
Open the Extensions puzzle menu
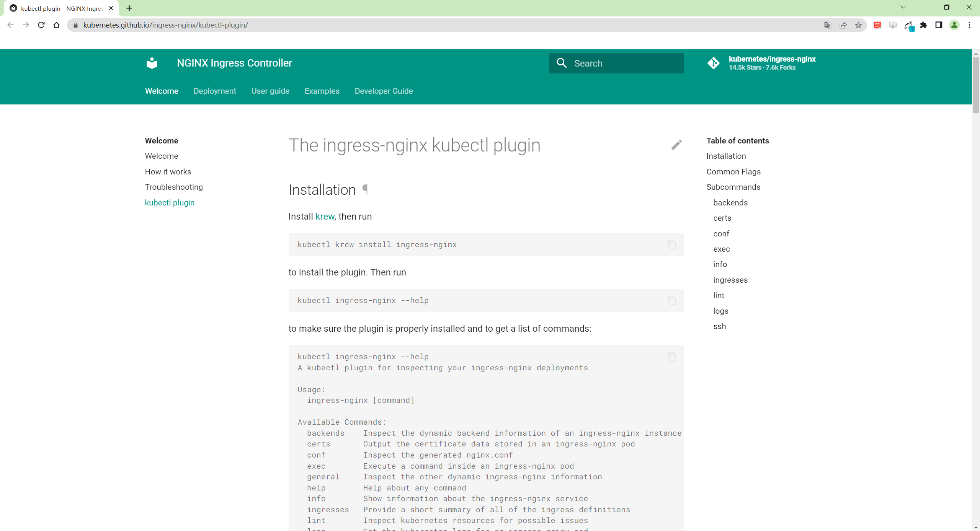pos(923,25)
